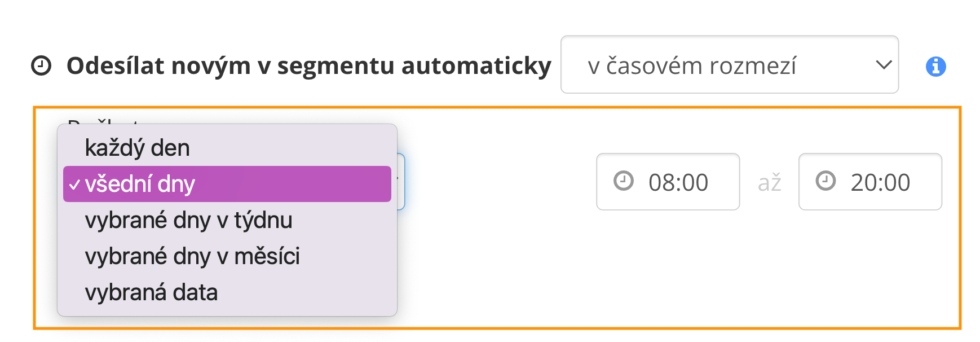Click the word "automaticky" in the heading

click(x=476, y=66)
